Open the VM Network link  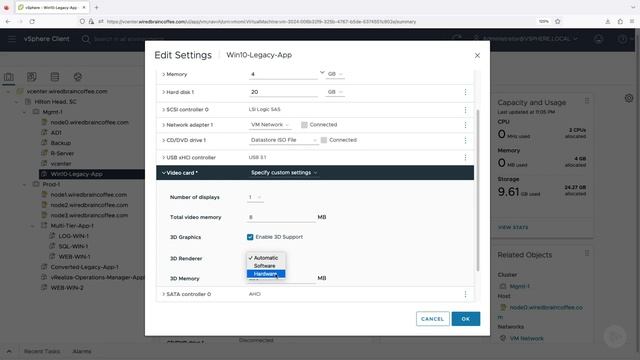(x=527, y=338)
